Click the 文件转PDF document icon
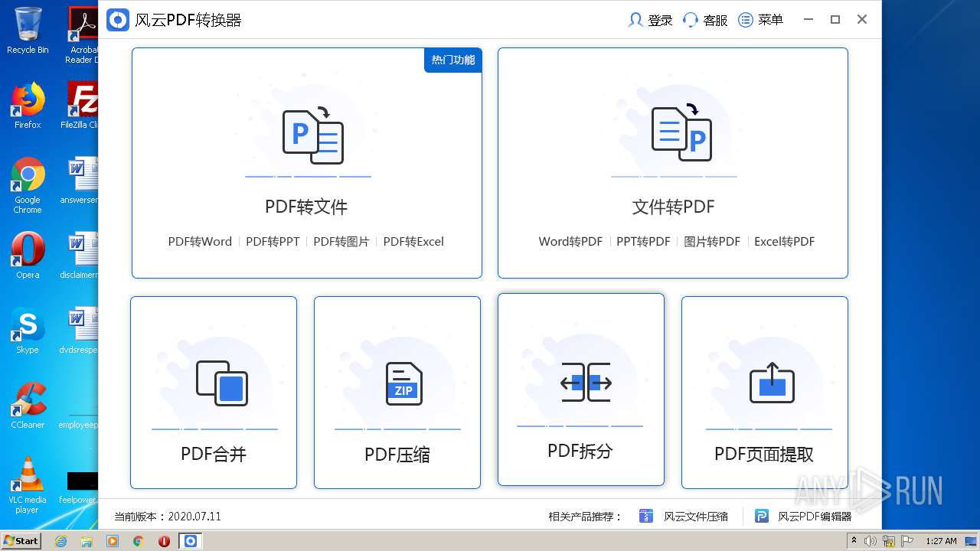The width and height of the screenshot is (980, 551). point(681,132)
